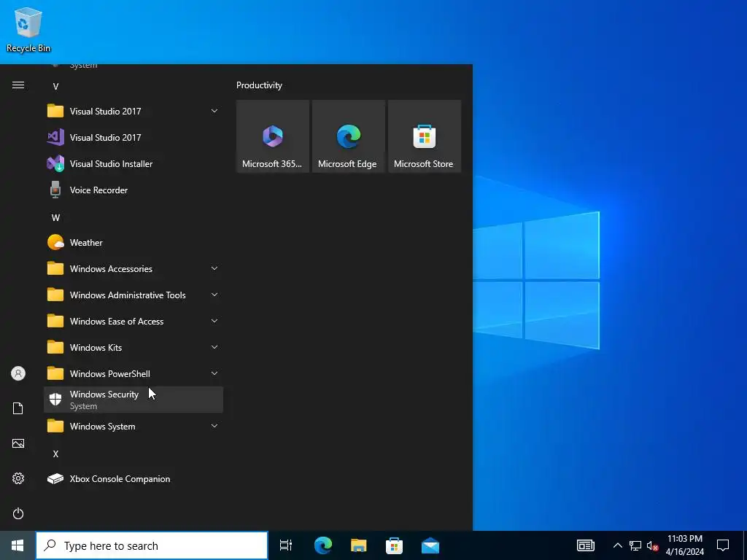
Task: Open Windows Security from the app list
Action: (133, 400)
